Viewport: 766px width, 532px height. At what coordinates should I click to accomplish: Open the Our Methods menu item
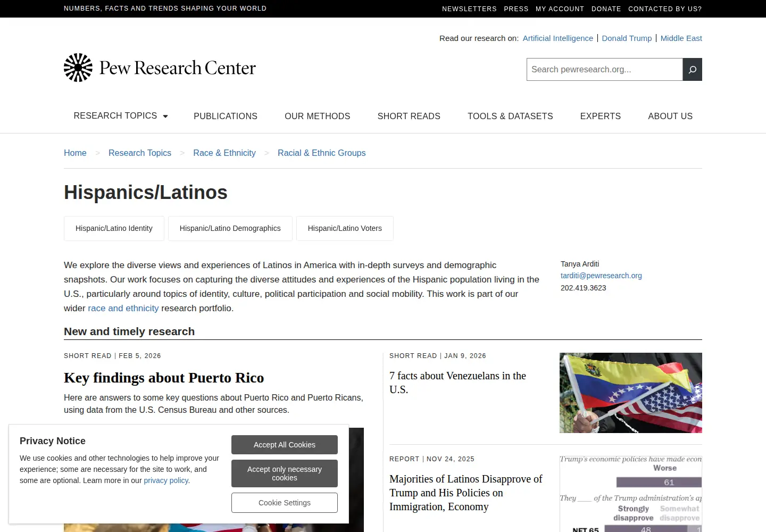(318, 116)
